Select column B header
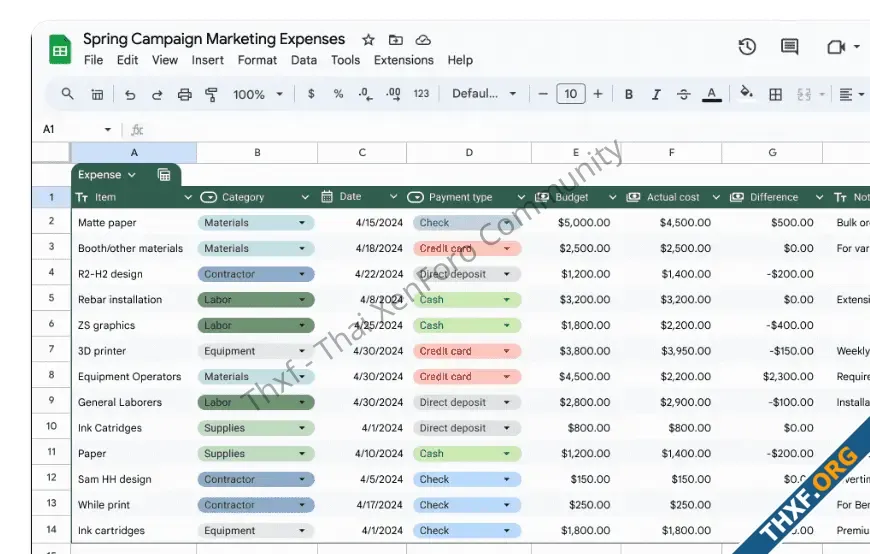This screenshot has height=554, width=870. pos(257,152)
